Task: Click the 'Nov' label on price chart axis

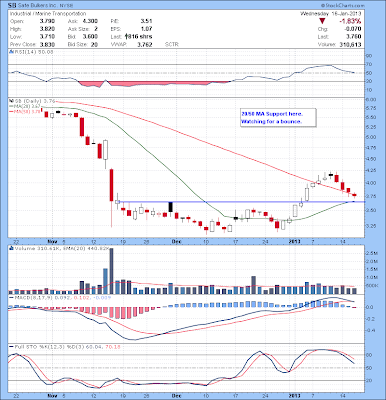Action: (x=51, y=241)
